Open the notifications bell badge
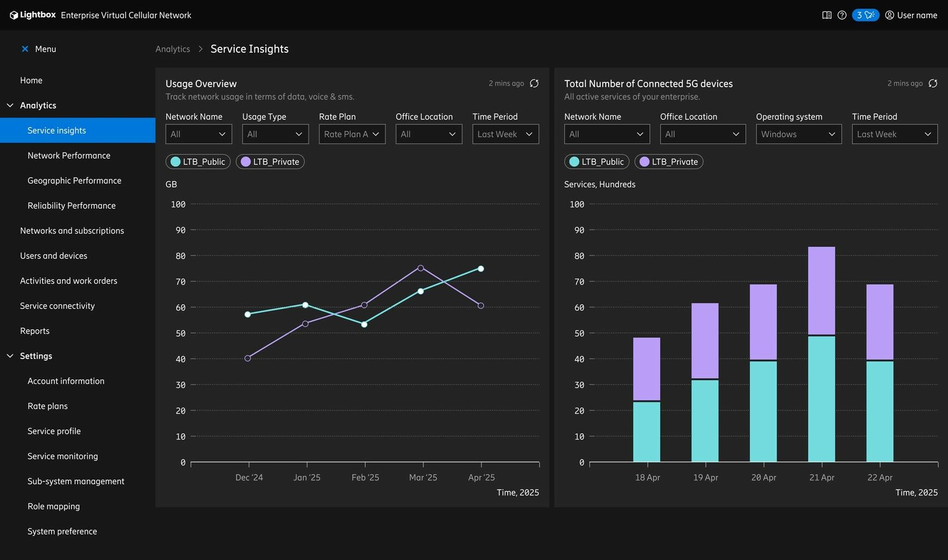The height and width of the screenshot is (560, 948). tap(865, 15)
